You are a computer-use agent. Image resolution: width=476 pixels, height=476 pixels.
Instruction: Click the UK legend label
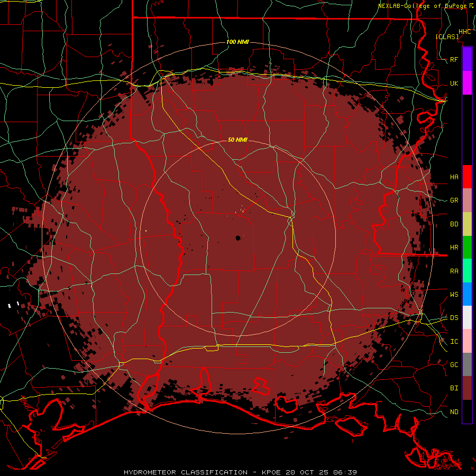coord(454,83)
